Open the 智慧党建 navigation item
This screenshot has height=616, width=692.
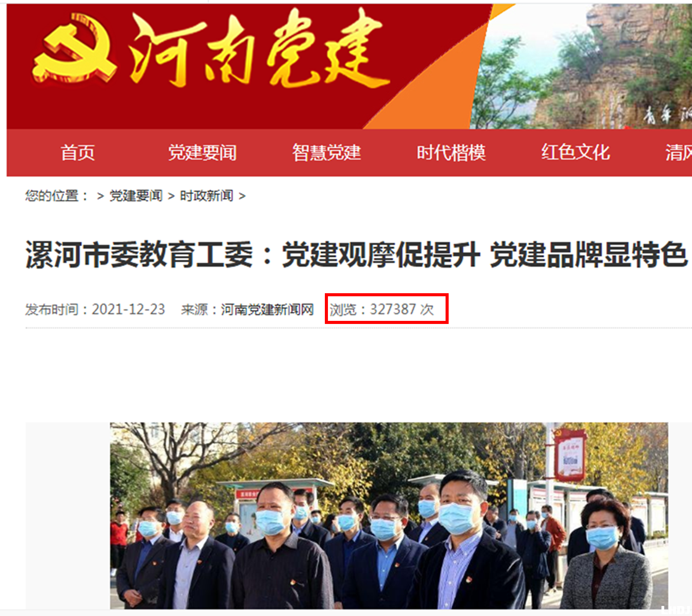[327, 153]
